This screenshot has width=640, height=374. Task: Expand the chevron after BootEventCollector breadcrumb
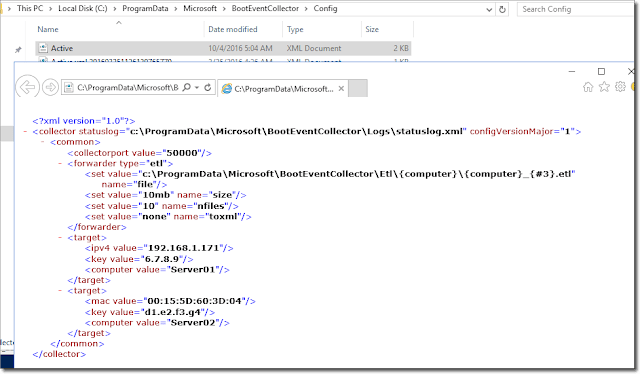click(306, 9)
